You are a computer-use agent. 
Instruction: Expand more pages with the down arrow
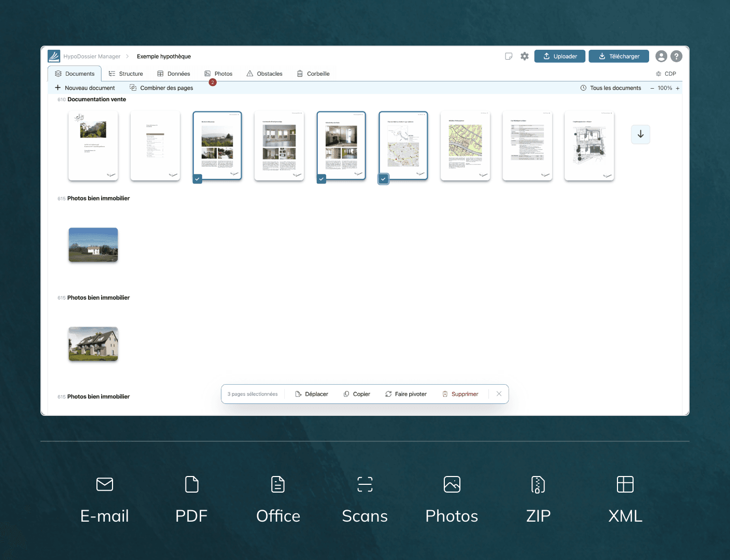[641, 134]
